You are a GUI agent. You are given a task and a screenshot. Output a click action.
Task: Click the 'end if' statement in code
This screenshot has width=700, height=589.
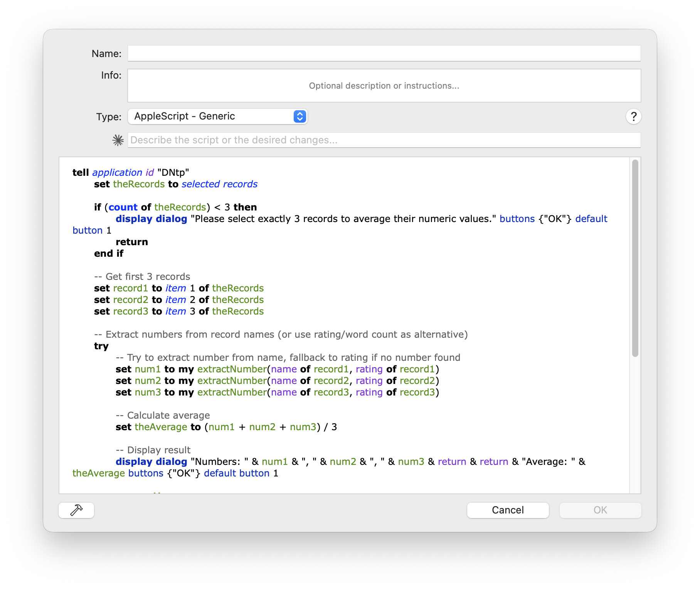coord(109,254)
